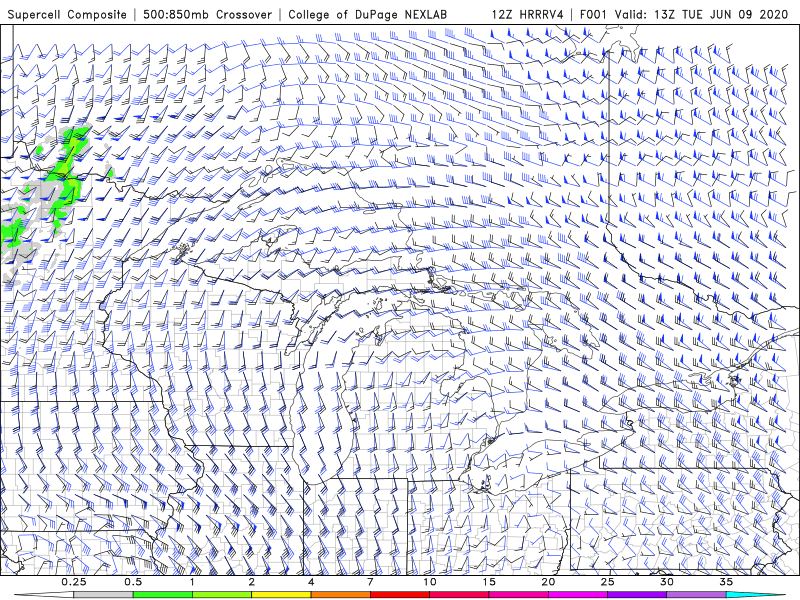Click the 1 color scale label

pos(192,582)
